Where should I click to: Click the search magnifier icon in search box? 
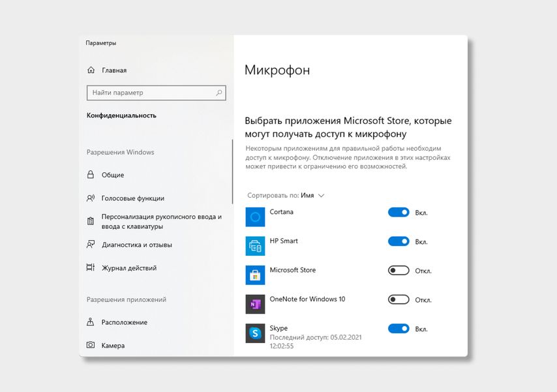[219, 93]
